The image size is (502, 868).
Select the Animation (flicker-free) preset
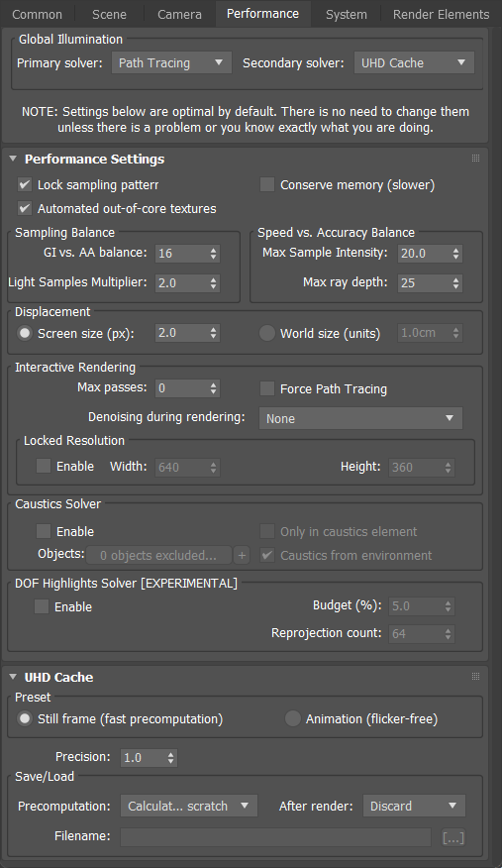[292, 718]
